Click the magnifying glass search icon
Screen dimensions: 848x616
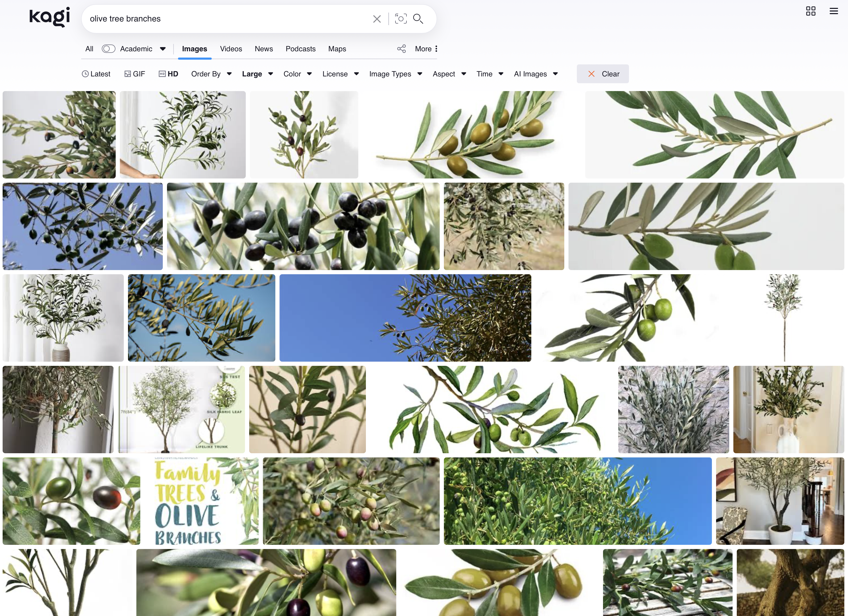tap(418, 19)
